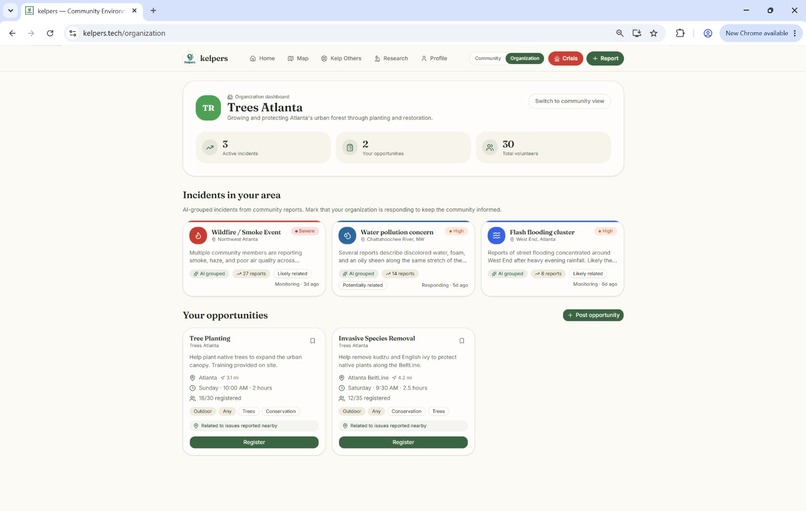
Task: Bookmark this page with star icon
Action: [653, 33]
